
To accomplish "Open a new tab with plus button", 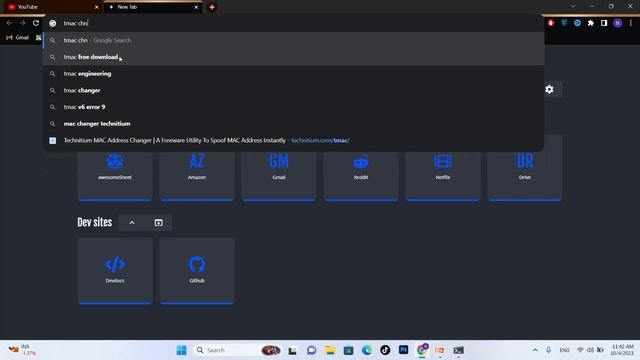I will tap(212, 7).
